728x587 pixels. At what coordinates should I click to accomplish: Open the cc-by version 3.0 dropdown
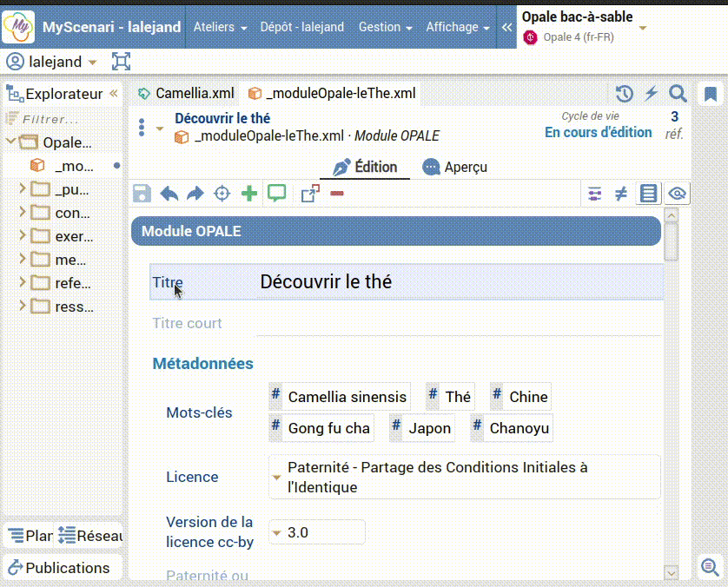317,532
